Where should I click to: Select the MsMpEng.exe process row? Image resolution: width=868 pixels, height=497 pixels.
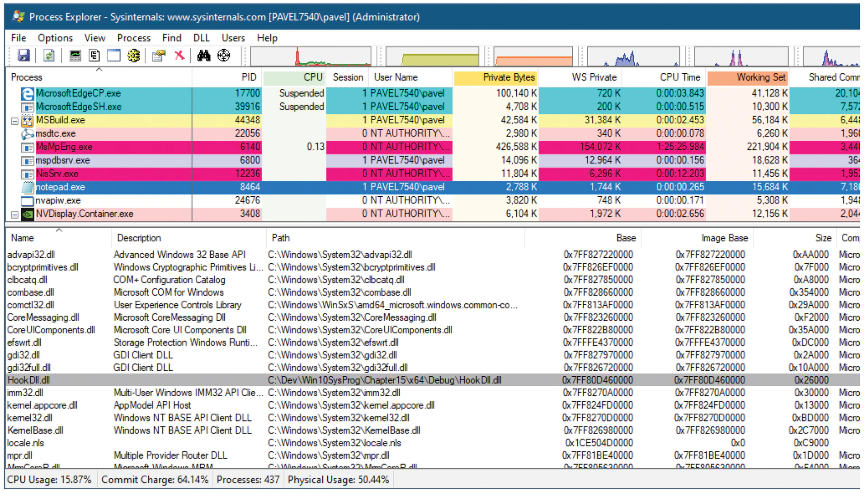432,147
